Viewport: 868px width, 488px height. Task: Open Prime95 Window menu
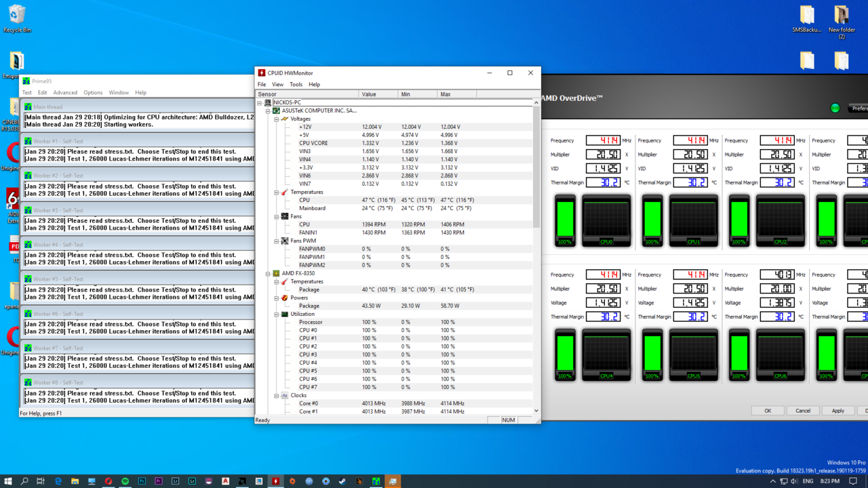click(119, 93)
